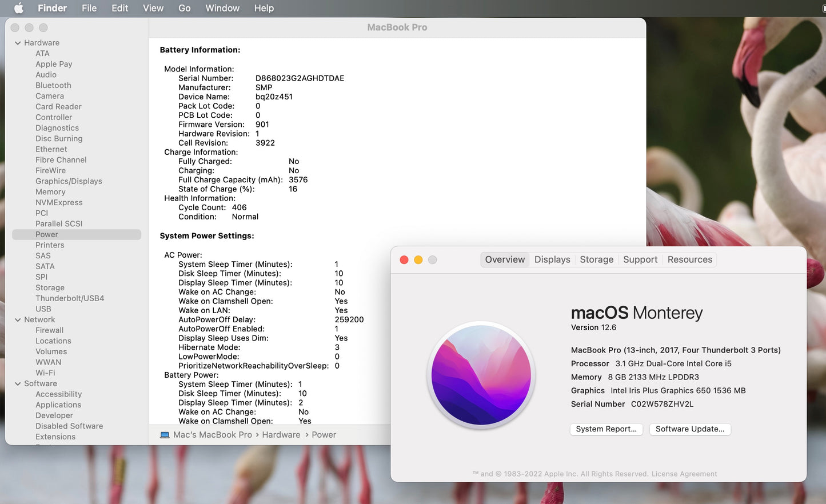
Task: Switch to the Displays tab
Action: tap(552, 259)
